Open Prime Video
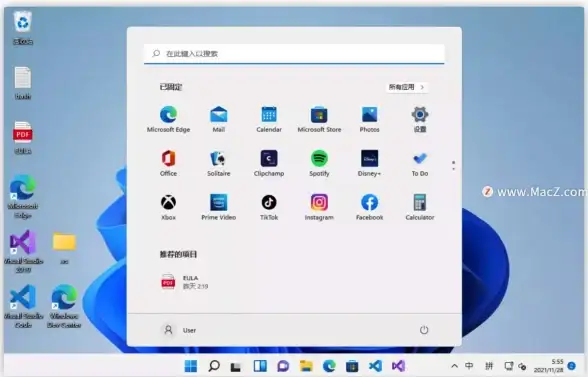This screenshot has width=588, height=377. [219, 207]
